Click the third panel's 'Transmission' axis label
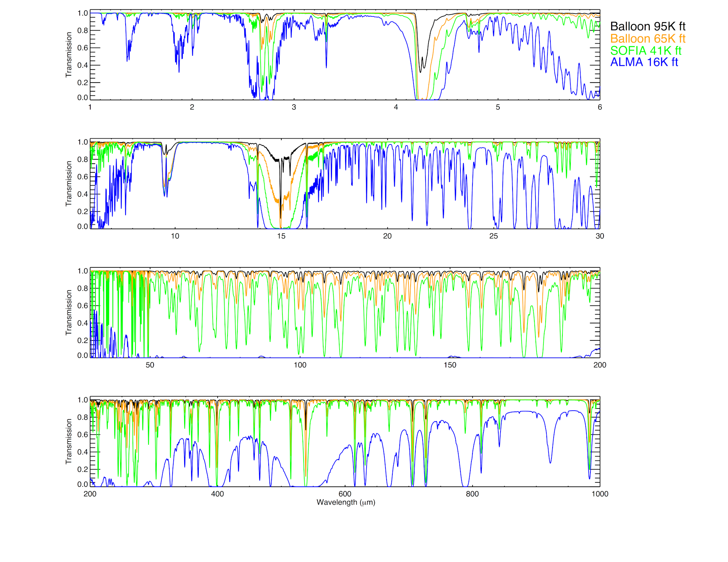 point(68,312)
